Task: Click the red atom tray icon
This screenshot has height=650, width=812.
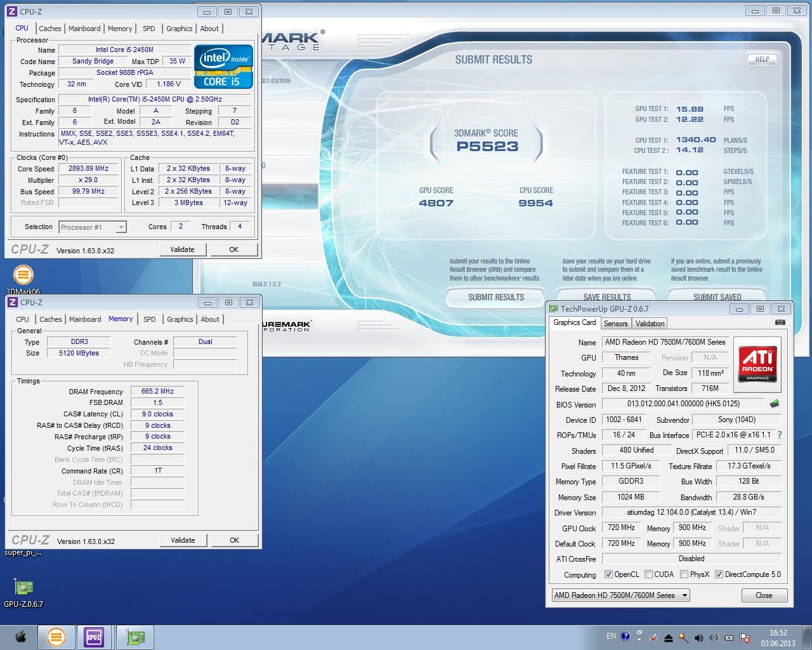Action: coord(653,637)
